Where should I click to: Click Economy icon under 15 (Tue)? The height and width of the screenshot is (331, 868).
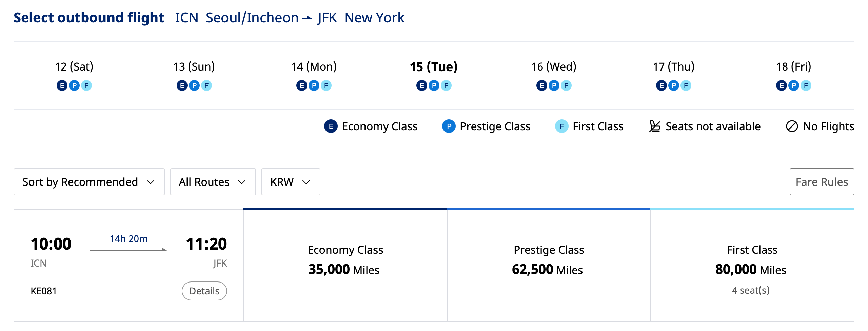click(421, 85)
